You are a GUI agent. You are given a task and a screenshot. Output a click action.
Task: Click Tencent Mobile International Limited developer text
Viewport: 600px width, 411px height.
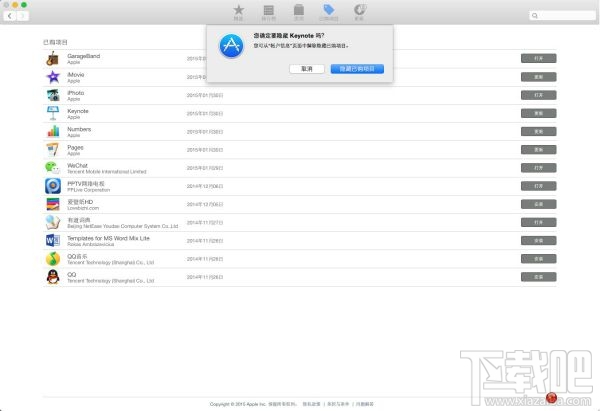(107, 171)
